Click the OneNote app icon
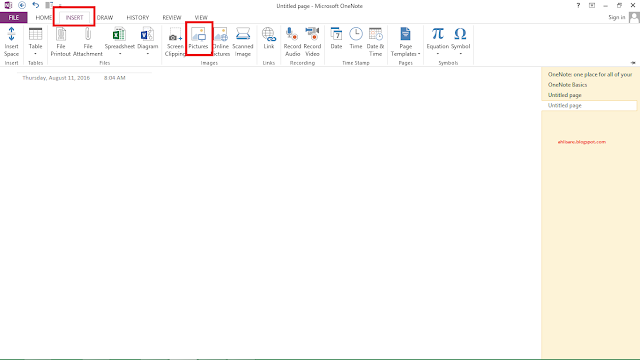640x360 pixels. [x=8, y=5]
